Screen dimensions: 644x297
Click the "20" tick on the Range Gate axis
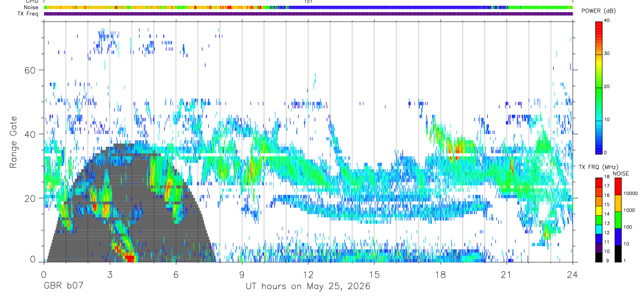coord(29,198)
